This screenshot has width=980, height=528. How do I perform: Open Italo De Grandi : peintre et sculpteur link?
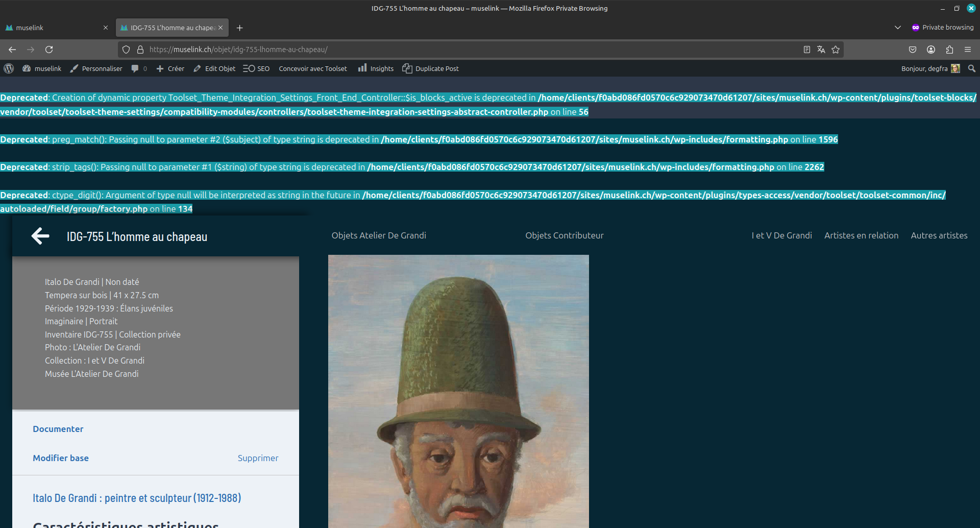pos(137,498)
